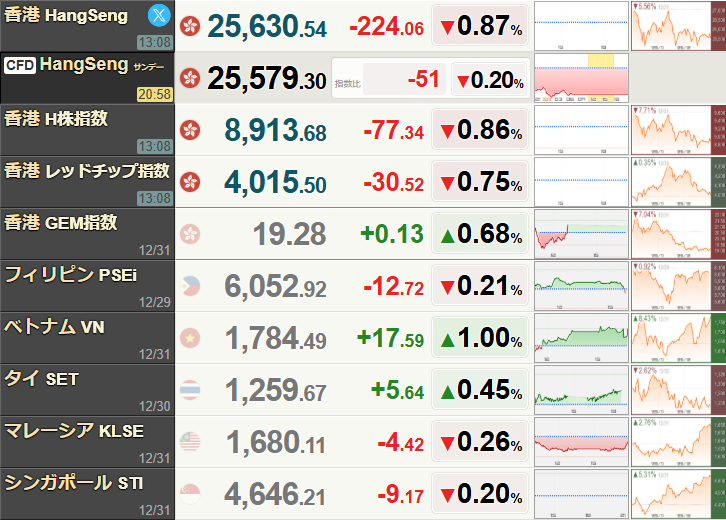Screen dimensions: 726x520
Task: Open the フィリピン PSEi label
Action: pos(71,275)
